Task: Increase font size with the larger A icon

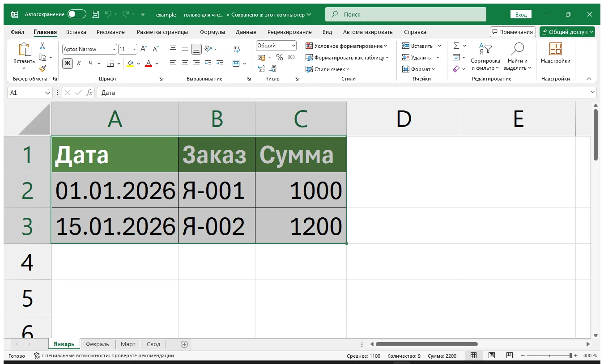Action: [x=144, y=49]
